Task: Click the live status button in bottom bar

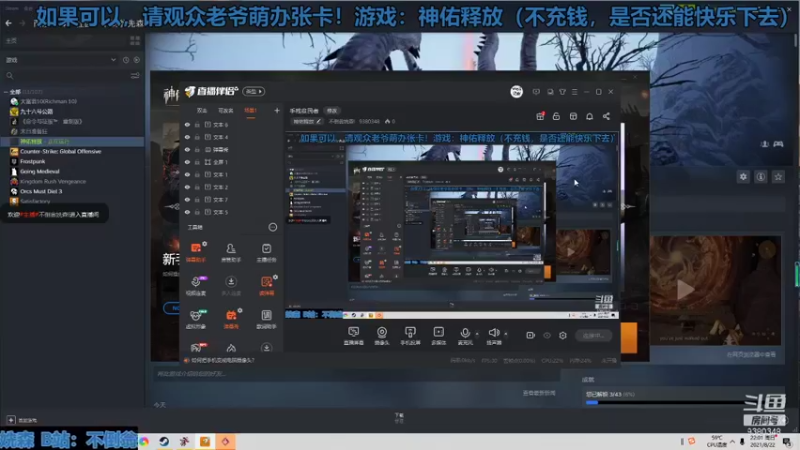Action: (x=593, y=335)
